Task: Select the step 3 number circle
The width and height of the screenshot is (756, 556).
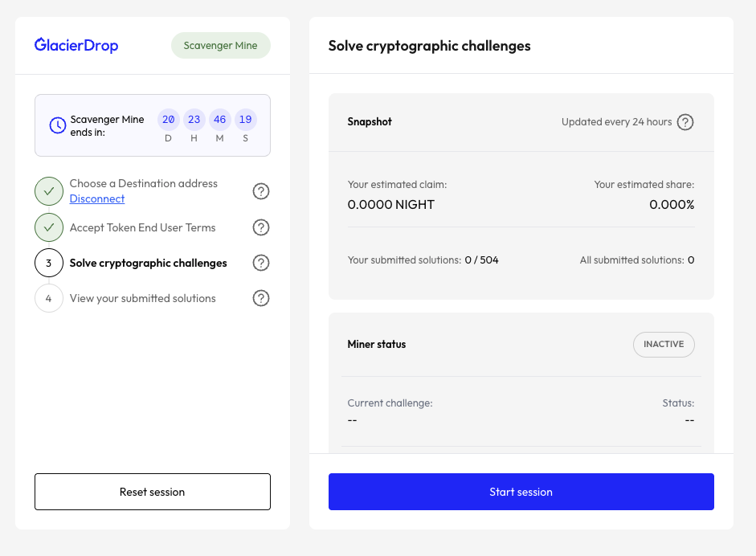Action: tap(49, 263)
